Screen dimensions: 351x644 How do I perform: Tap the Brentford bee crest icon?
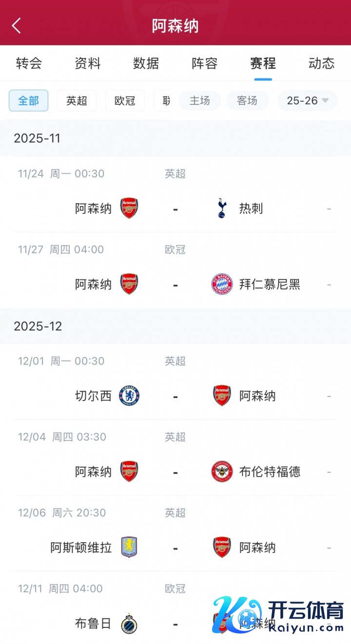(222, 472)
